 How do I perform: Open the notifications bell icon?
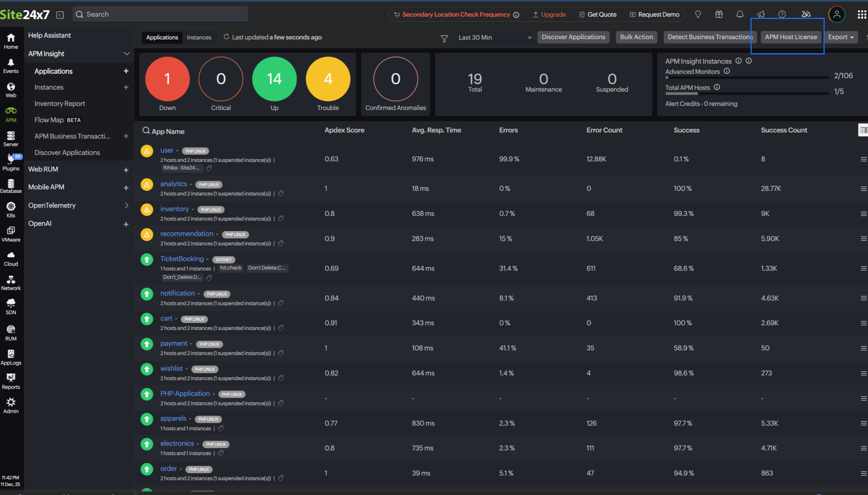(x=739, y=14)
